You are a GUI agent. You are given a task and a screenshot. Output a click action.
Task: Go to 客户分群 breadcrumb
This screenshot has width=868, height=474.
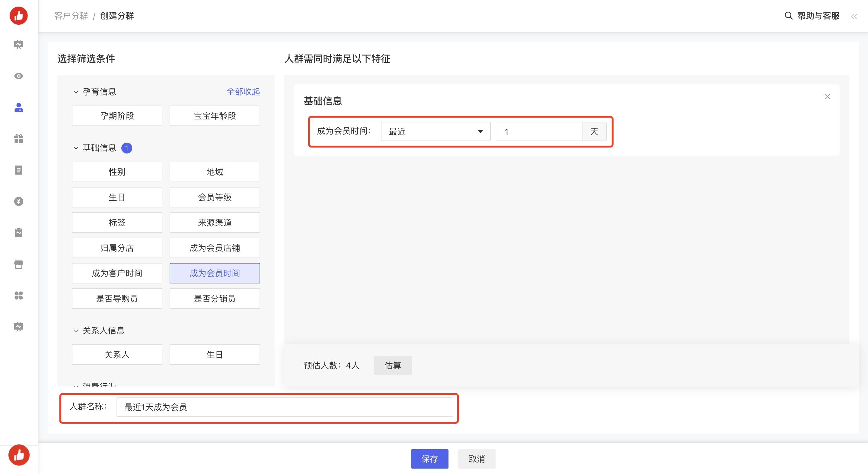71,16
